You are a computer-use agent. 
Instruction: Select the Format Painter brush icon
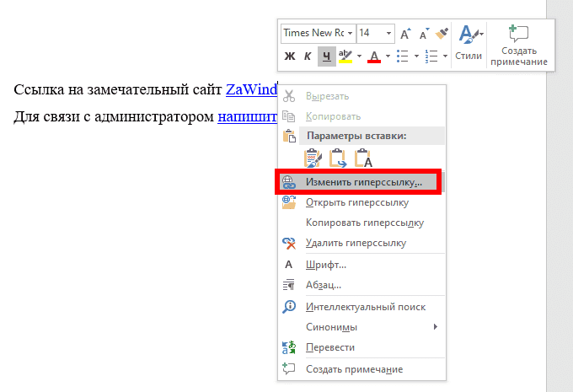442,33
